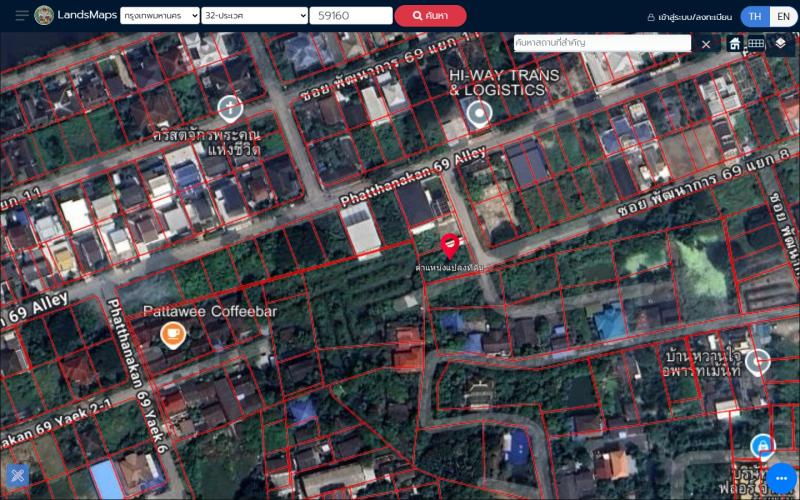The image size is (800, 500).
Task: Click the satellite tool icon bottom-left
Action: 17,476
